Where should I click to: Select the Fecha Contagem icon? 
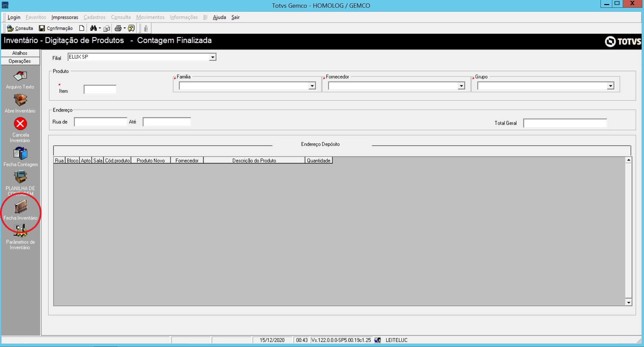click(x=20, y=154)
